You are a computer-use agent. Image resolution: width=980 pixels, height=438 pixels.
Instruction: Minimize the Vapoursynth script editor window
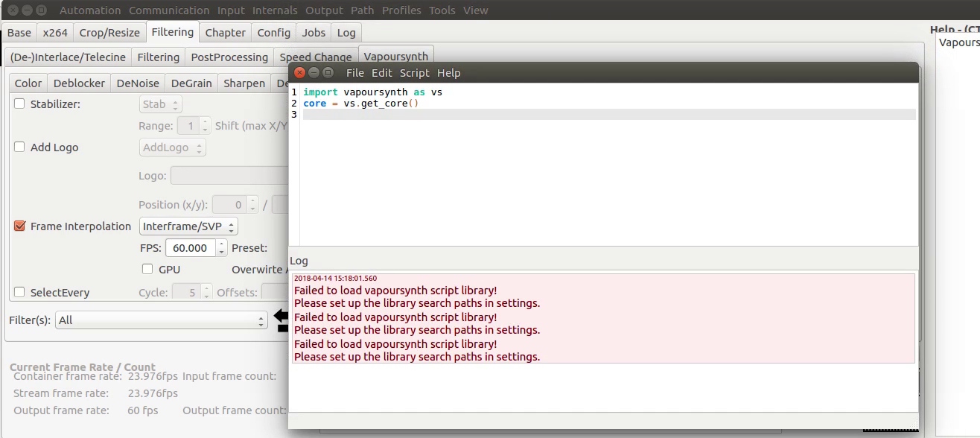pos(314,73)
